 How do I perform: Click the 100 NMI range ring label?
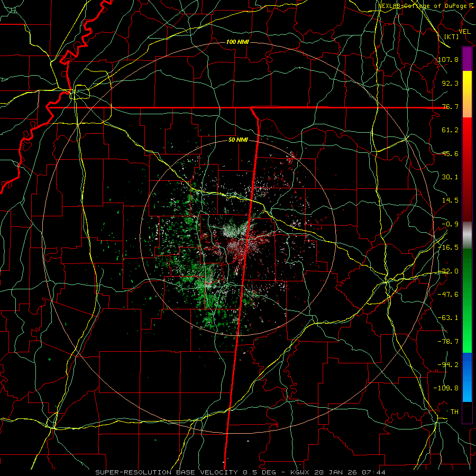[237, 42]
